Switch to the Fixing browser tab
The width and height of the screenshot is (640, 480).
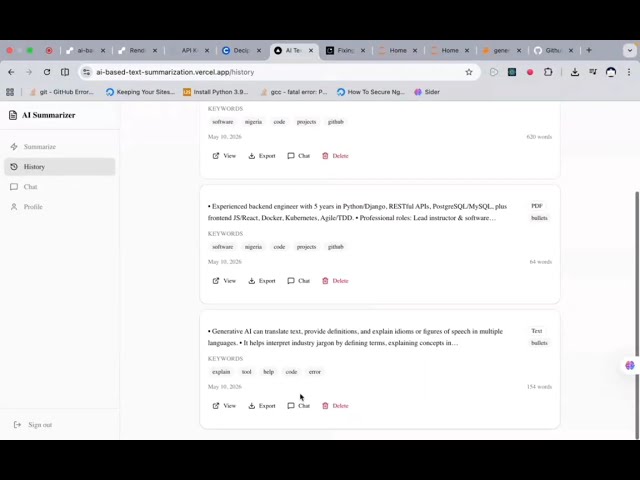[345, 50]
